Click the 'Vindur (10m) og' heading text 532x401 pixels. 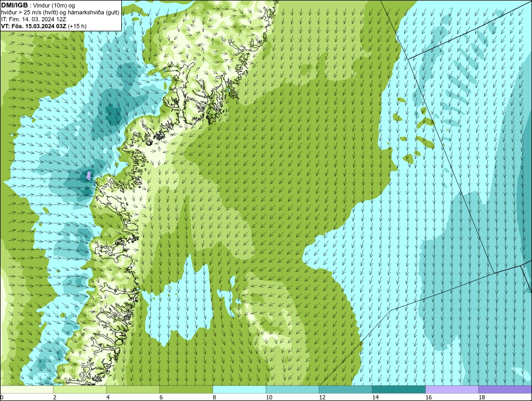pyautogui.click(x=55, y=5)
